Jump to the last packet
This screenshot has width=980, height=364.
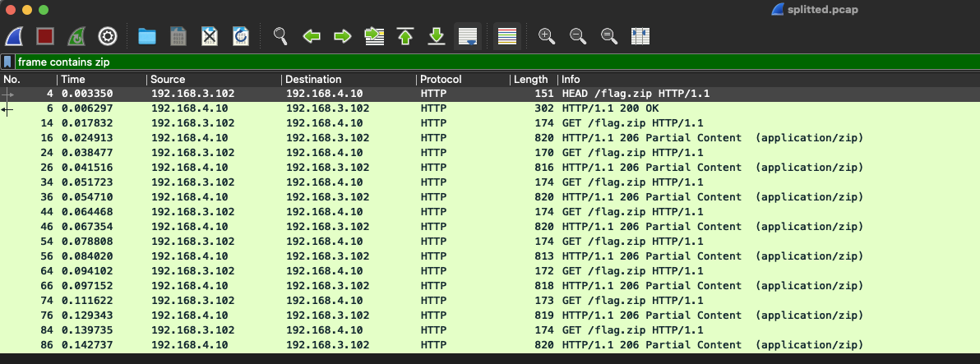click(437, 36)
